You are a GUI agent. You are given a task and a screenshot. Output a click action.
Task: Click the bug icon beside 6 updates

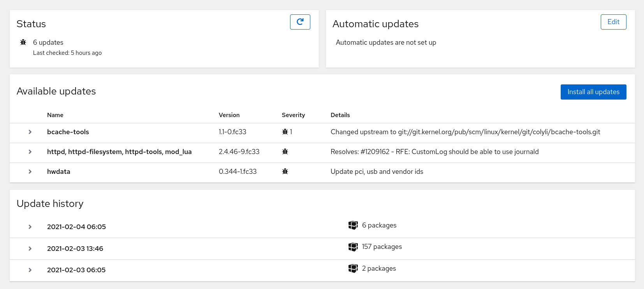tap(23, 42)
